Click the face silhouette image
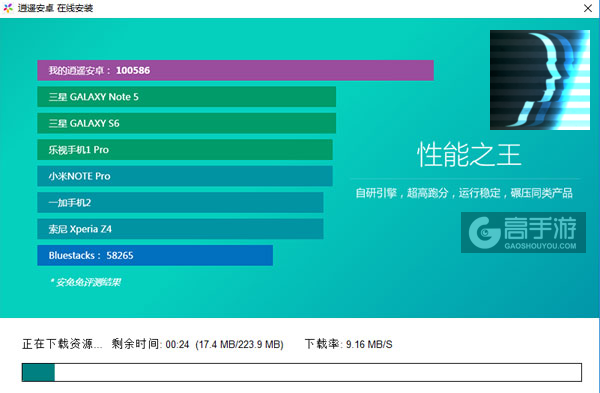Image resolution: width=600 pixels, height=393 pixels. [x=540, y=80]
